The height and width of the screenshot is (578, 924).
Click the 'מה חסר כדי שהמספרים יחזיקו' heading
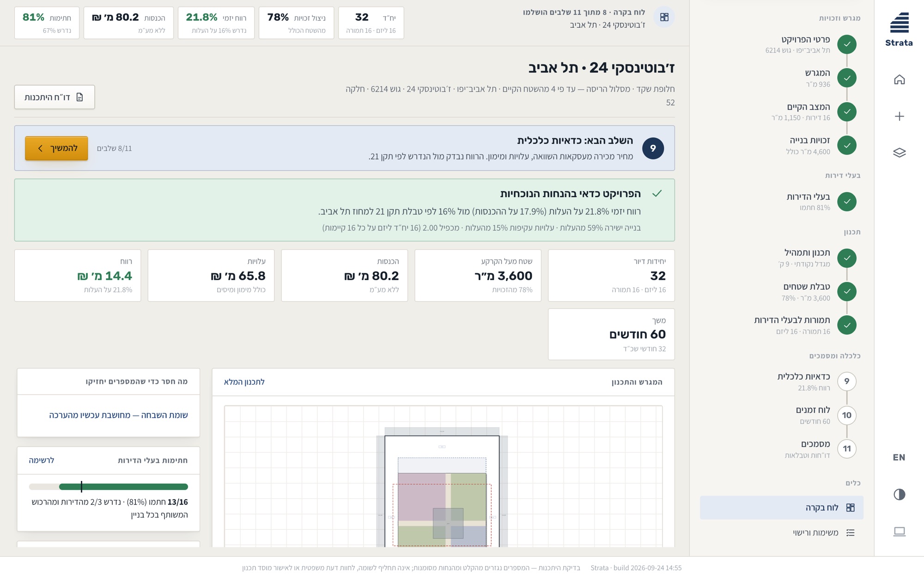click(x=137, y=381)
